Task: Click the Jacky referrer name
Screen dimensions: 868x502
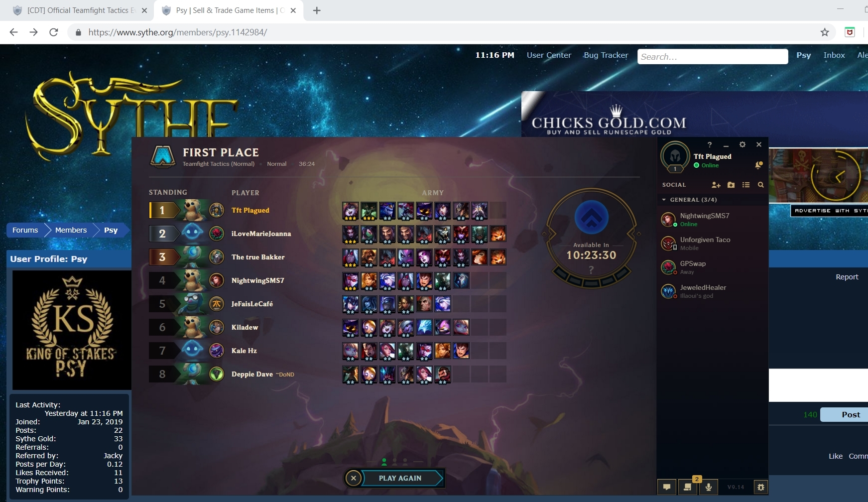Action: pyautogui.click(x=113, y=456)
